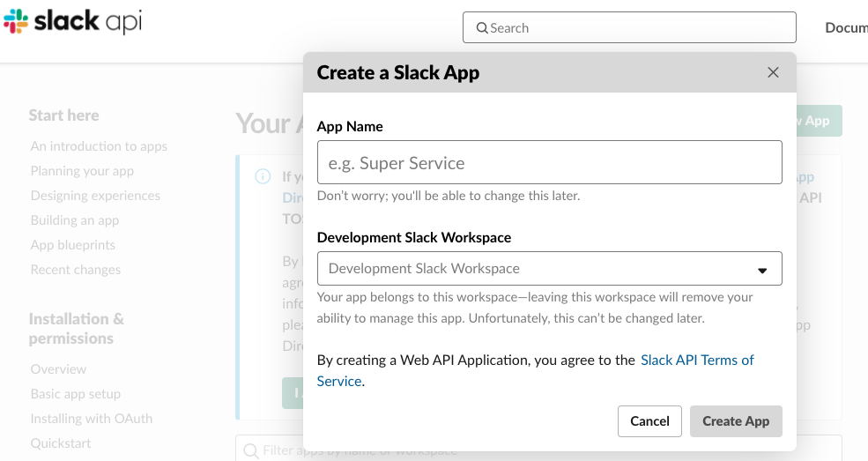
Task: Click the Start here heading
Action: [63, 115]
